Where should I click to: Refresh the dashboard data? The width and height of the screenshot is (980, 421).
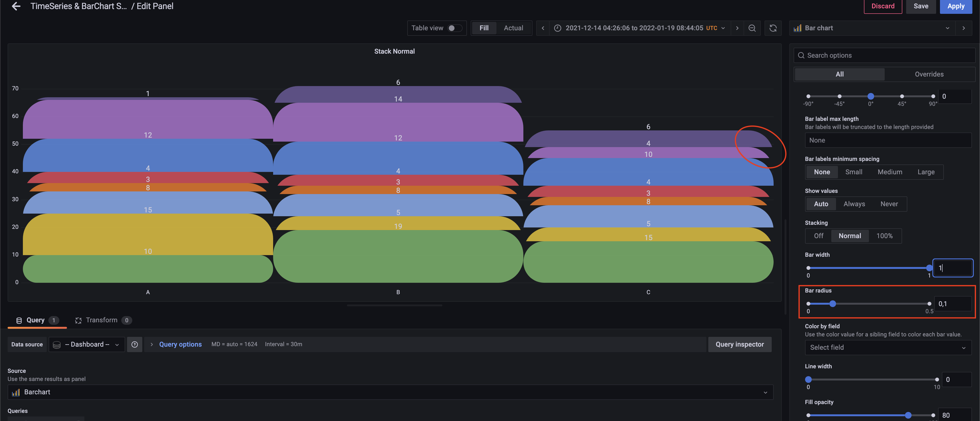(x=773, y=28)
